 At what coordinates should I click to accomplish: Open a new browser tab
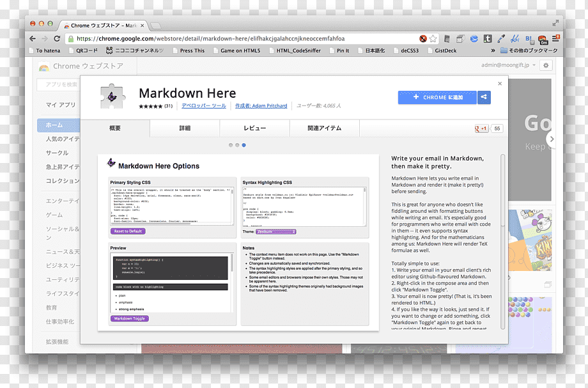[x=155, y=26]
